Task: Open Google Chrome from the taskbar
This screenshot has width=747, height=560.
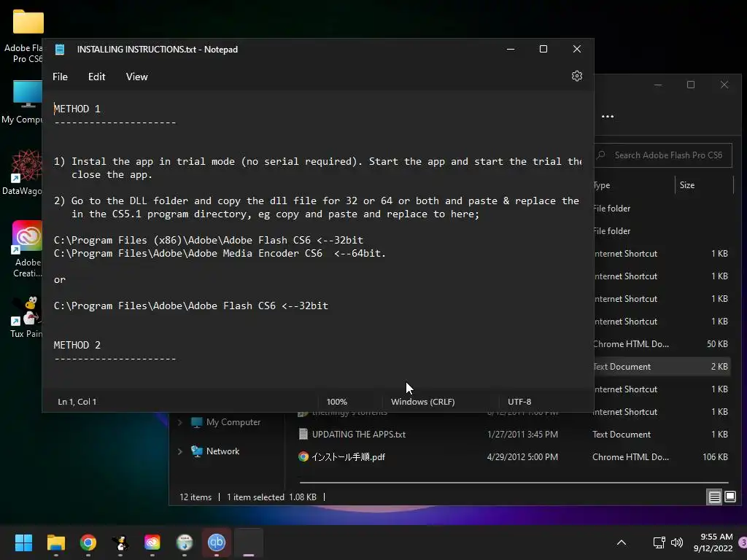Action: 88,542
